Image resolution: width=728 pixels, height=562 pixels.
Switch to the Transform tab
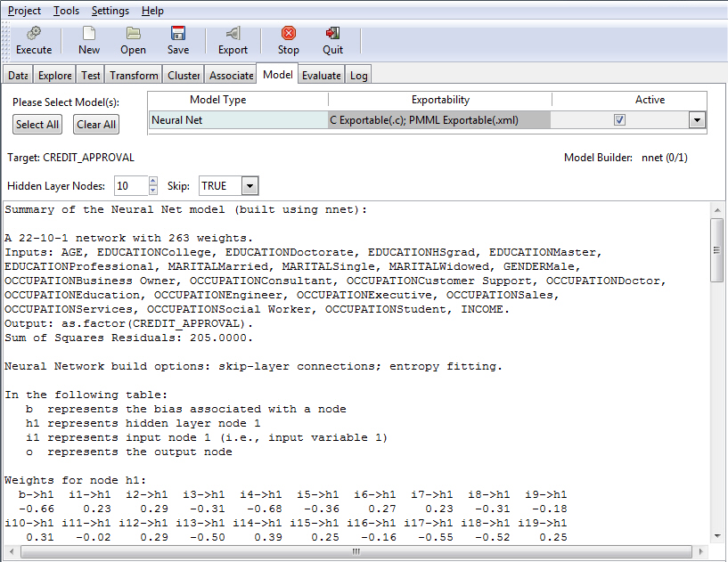pyautogui.click(x=134, y=75)
